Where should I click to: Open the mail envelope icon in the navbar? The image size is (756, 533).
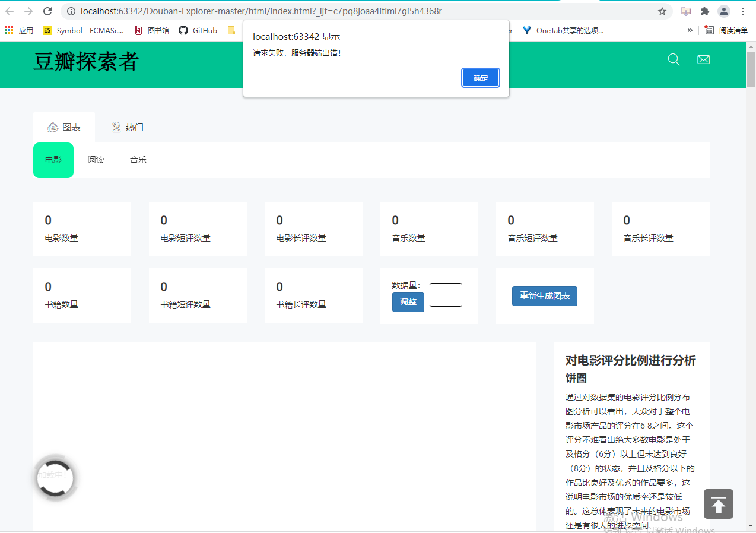[703, 59]
